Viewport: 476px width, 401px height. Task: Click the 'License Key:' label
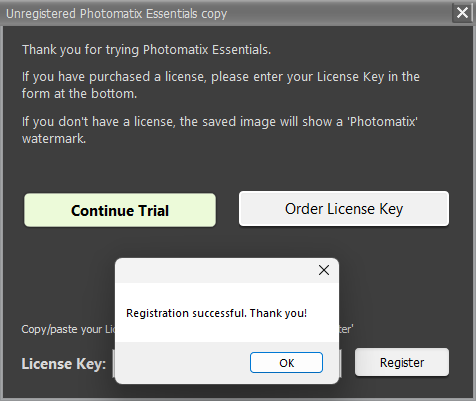pyautogui.click(x=64, y=364)
